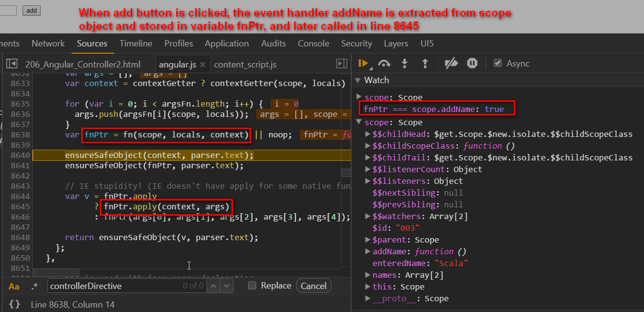This screenshot has height=312, width=644.
Task: Toggle regex search (.*) button
Action: pyautogui.click(x=35, y=286)
